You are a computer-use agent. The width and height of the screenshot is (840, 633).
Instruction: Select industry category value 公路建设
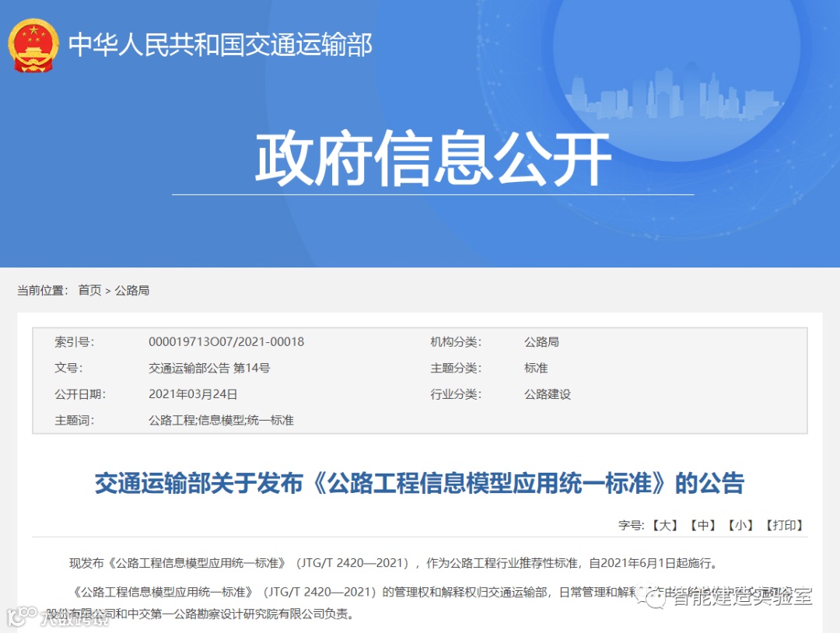click(548, 394)
